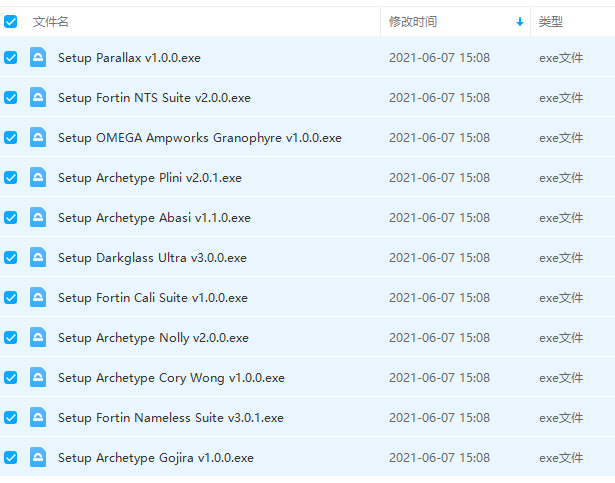Viewport: 615px width, 483px height.
Task: Click file icon for Fortin Cali Suite
Action: pyautogui.click(x=38, y=297)
